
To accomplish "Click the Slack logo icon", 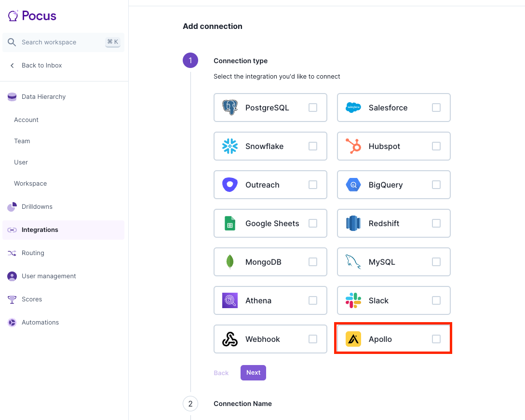I will point(353,300).
